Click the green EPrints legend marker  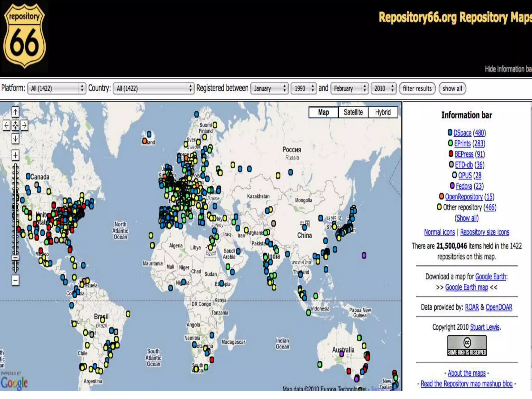coord(450,143)
